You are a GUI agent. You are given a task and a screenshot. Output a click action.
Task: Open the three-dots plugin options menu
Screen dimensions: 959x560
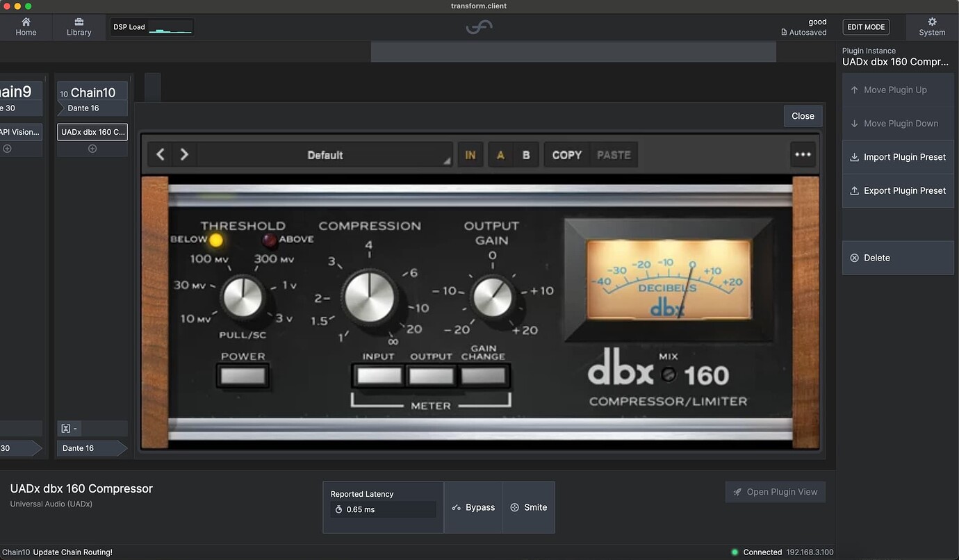[x=803, y=154]
